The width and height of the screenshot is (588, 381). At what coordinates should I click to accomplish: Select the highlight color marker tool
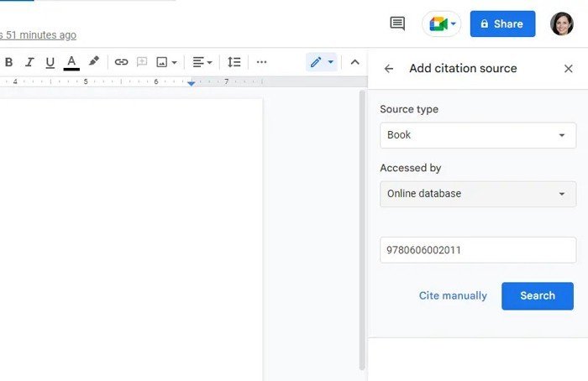(94, 62)
